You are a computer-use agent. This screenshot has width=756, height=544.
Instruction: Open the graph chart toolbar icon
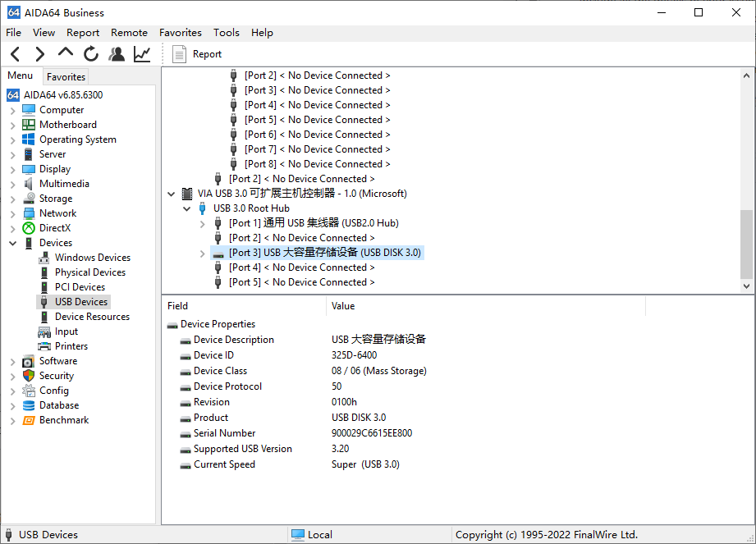click(142, 54)
